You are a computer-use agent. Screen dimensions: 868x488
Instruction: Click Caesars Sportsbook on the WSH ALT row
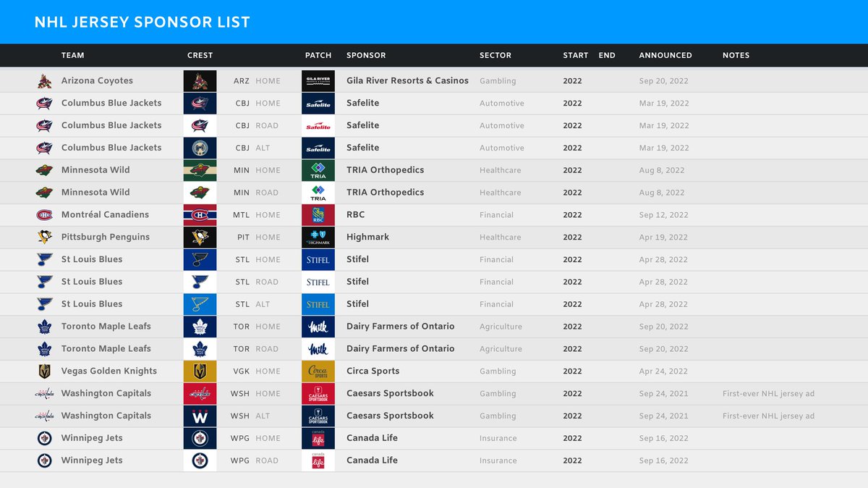390,416
